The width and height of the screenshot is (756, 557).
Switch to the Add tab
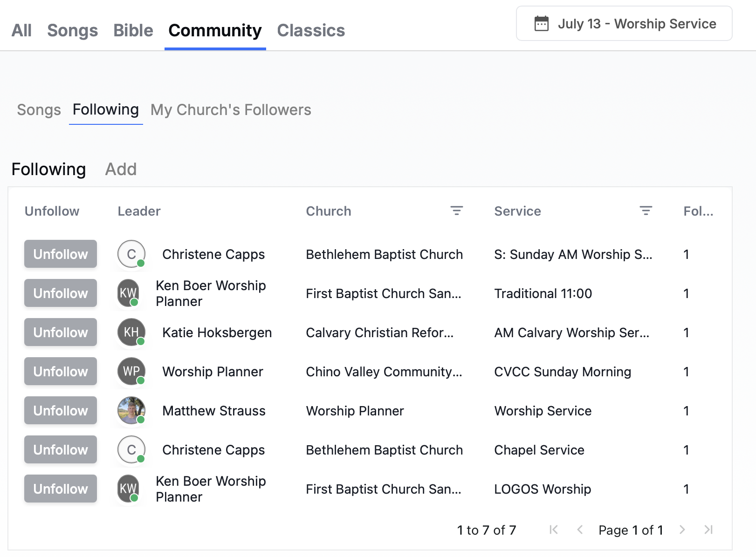[121, 170]
